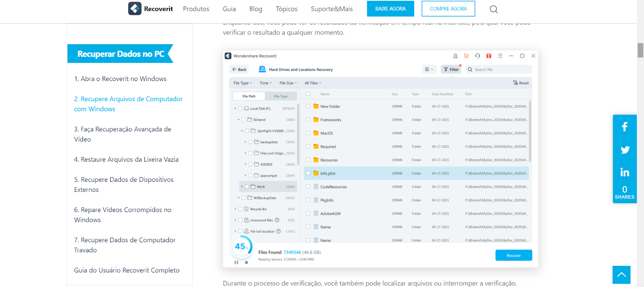Open the File Type filter dropdown
644x287 pixels.
coord(243,83)
